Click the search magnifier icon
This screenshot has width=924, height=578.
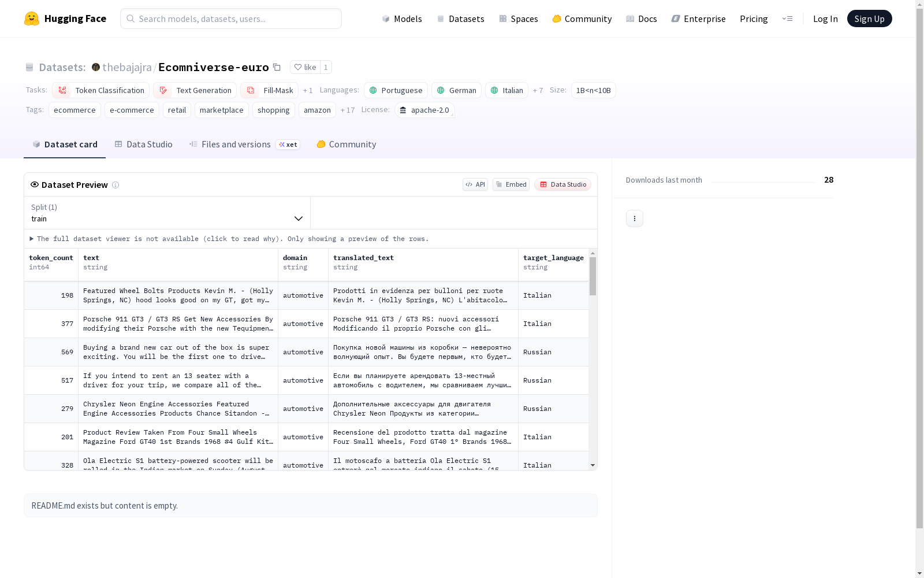point(131,18)
